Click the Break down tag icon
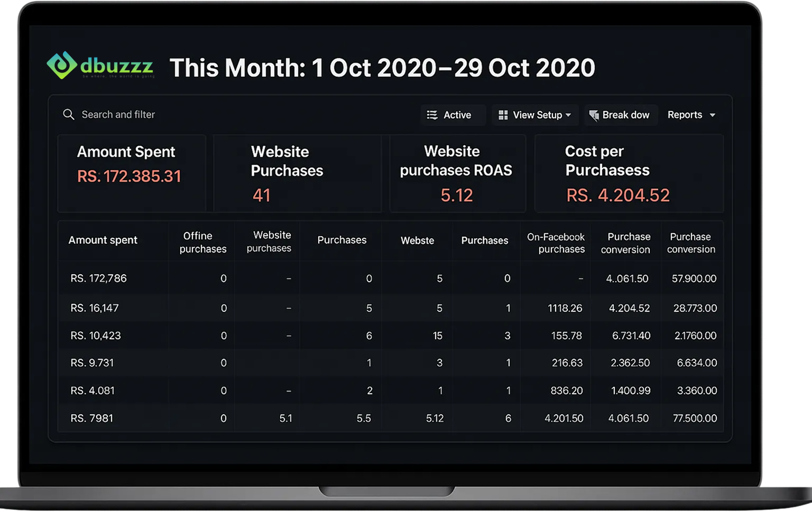Viewport: 812px width, 520px height. (594, 115)
